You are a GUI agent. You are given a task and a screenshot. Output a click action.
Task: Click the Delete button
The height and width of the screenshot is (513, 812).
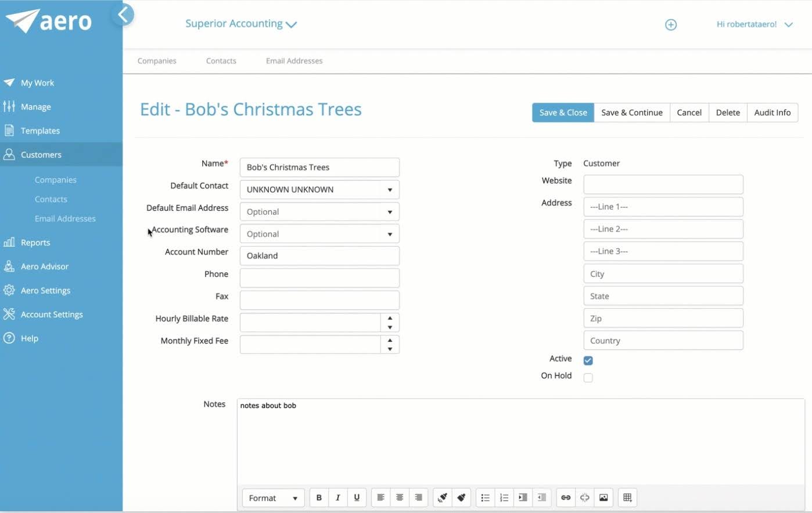coord(728,113)
